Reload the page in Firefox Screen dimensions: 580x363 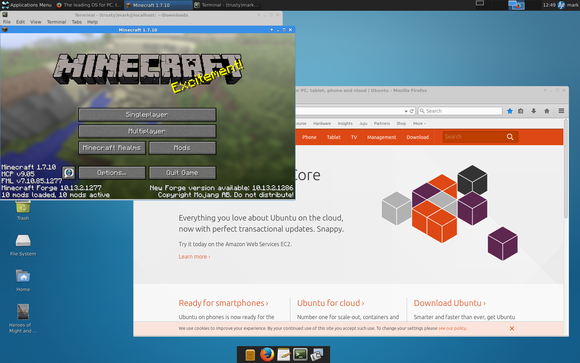click(x=412, y=111)
